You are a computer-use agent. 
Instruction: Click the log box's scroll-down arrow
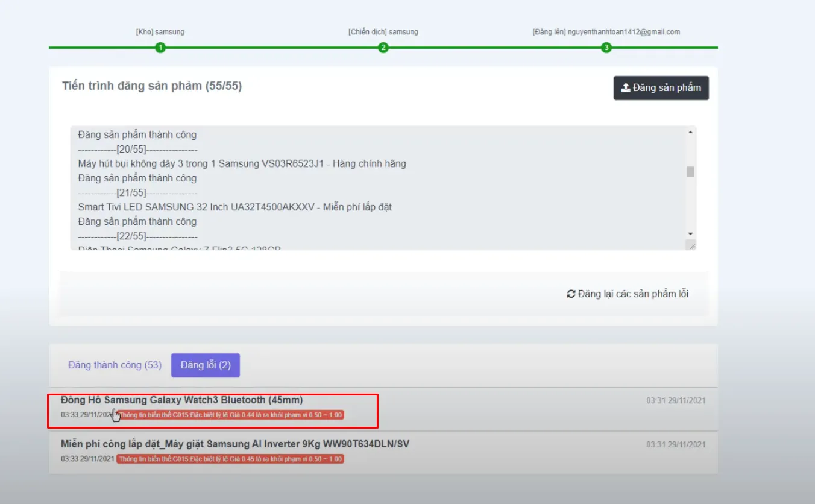click(x=690, y=234)
